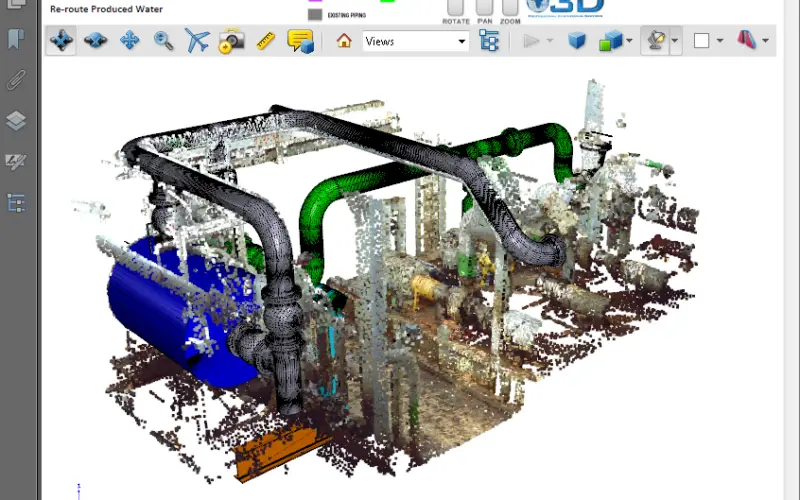This screenshot has height=500, width=800.
Task: Expand the Model Render Mode dropdown arrow
Action: 629,40
